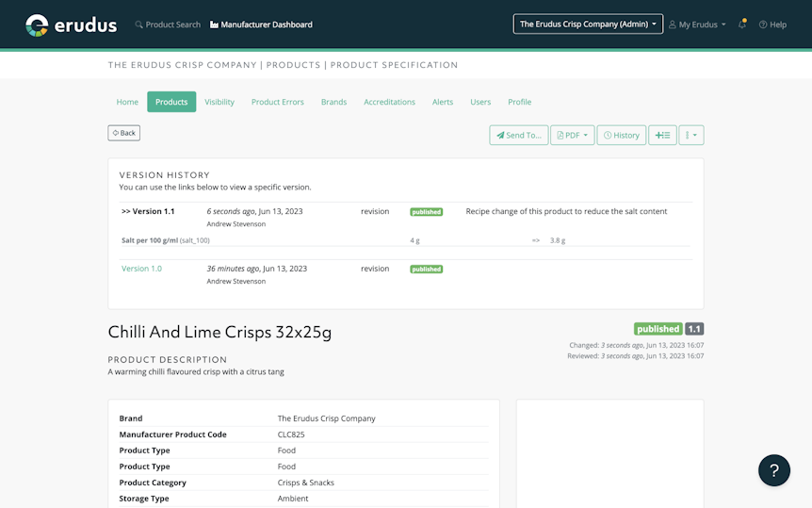Viewport: 812px width, 508px height.
Task: Switch to Home tab
Action: click(x=127, y=102)
